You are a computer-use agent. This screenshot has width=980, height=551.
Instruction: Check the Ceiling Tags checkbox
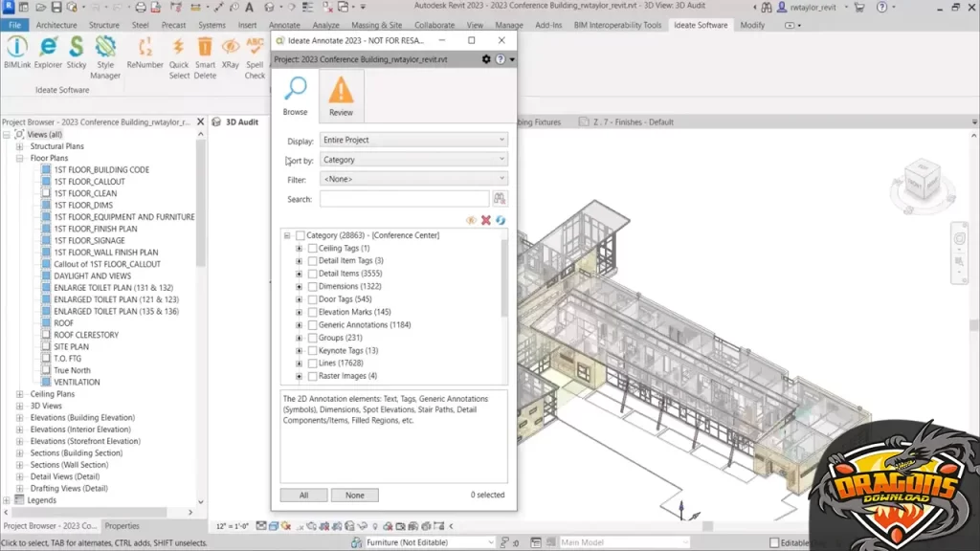312,249
